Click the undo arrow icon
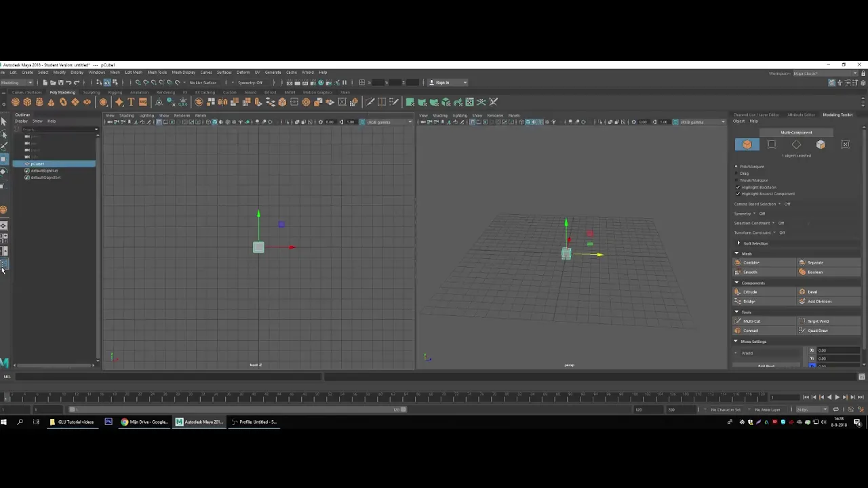 (68, 83)
